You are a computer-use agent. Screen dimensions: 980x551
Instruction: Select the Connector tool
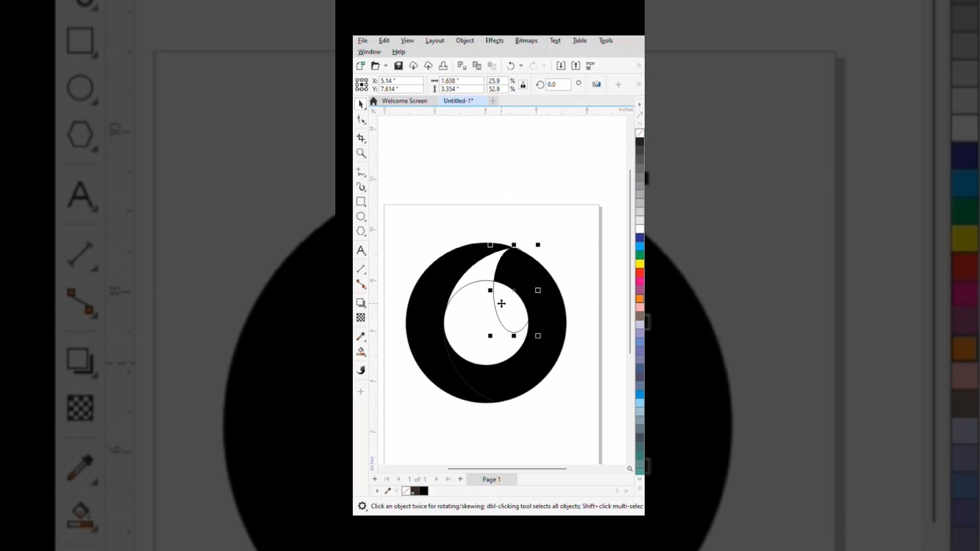click(361, 284)
